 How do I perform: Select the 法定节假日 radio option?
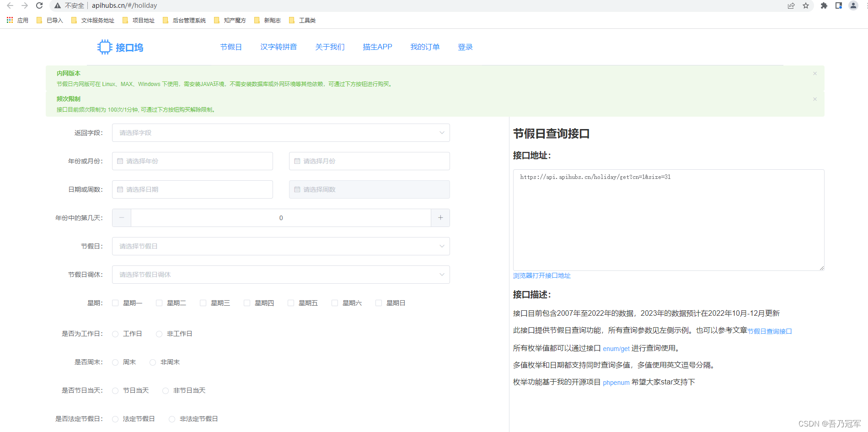[115, 419]
